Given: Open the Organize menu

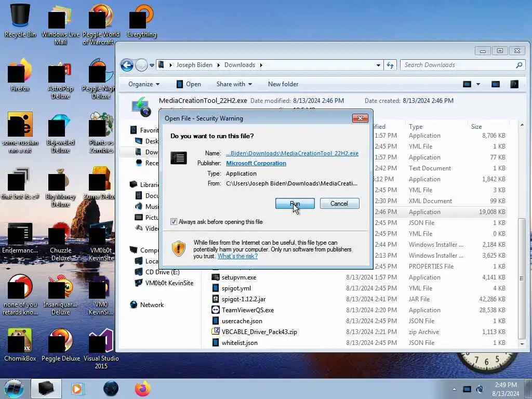Looking at the screenshot, I should (x=144, y=84).
